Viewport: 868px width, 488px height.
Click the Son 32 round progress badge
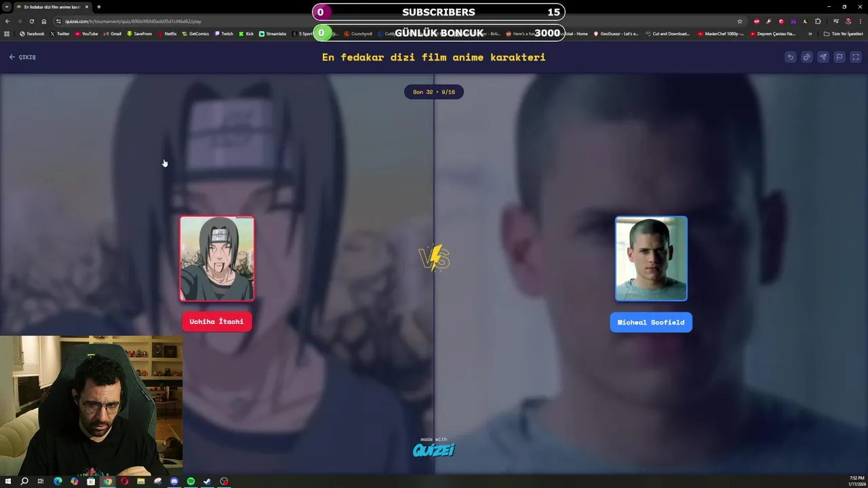(x=434, y=91)
